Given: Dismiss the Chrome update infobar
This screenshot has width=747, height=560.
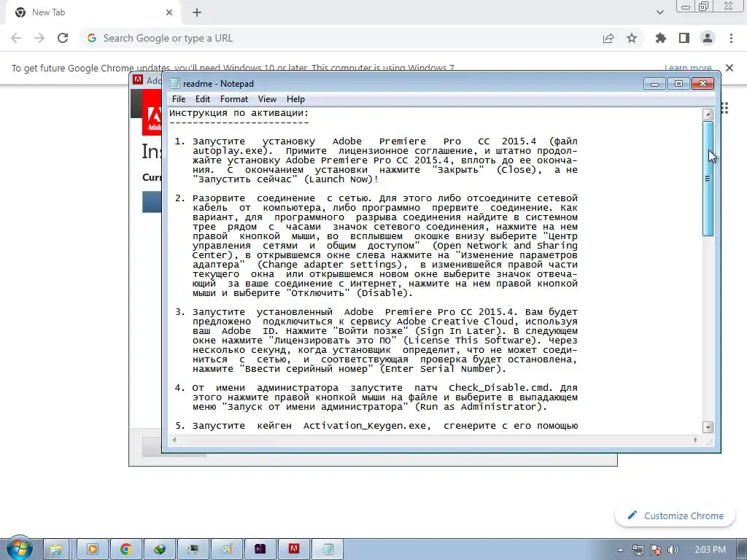Looking at the screenshot, I should coord(729,68).
